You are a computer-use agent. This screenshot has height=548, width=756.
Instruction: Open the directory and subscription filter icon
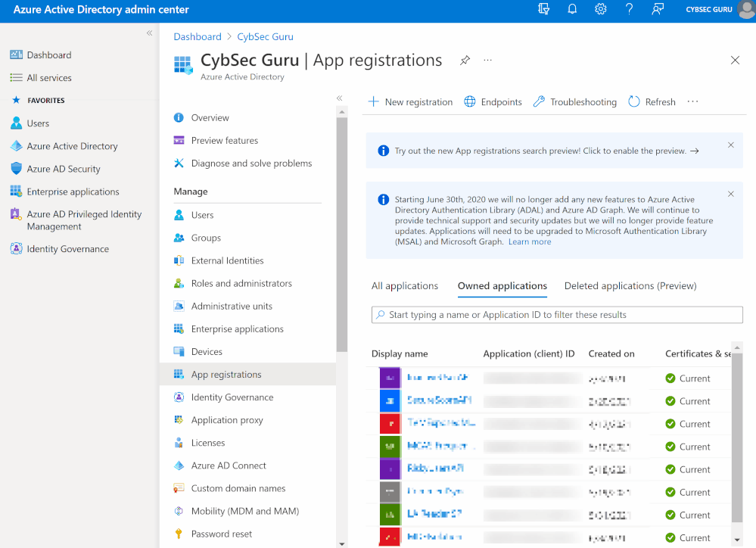544,9
